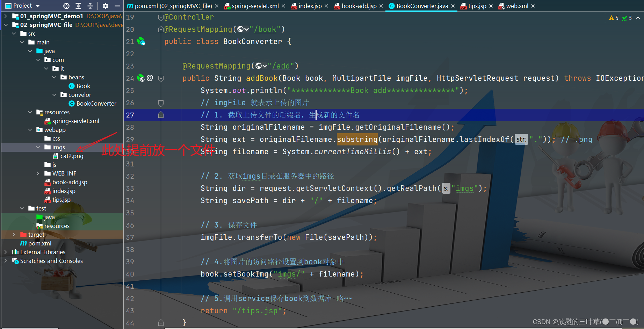Collapse the imgs folder
The image size is (644, 329).
(x=38, y=147)
